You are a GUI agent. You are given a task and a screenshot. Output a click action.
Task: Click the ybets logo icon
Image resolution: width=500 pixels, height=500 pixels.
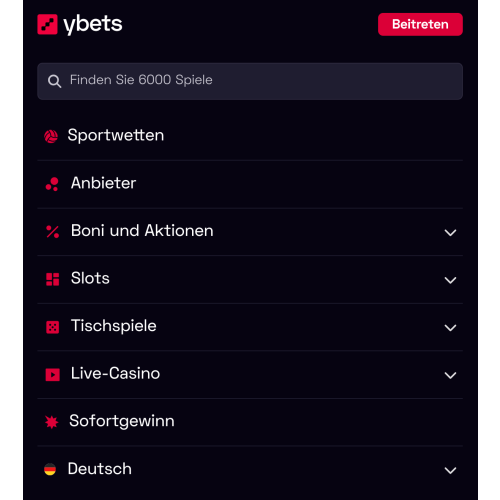(x=47, y=24)
